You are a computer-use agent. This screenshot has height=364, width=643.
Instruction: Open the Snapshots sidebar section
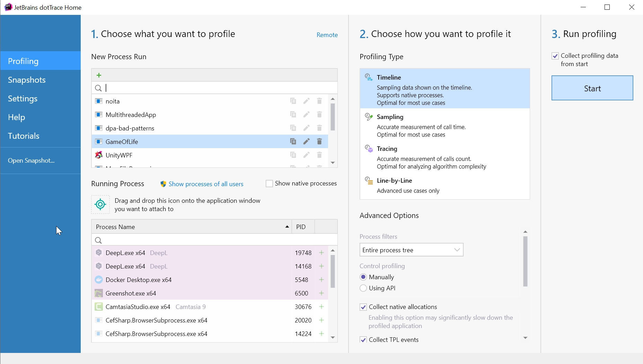[41, 80]
